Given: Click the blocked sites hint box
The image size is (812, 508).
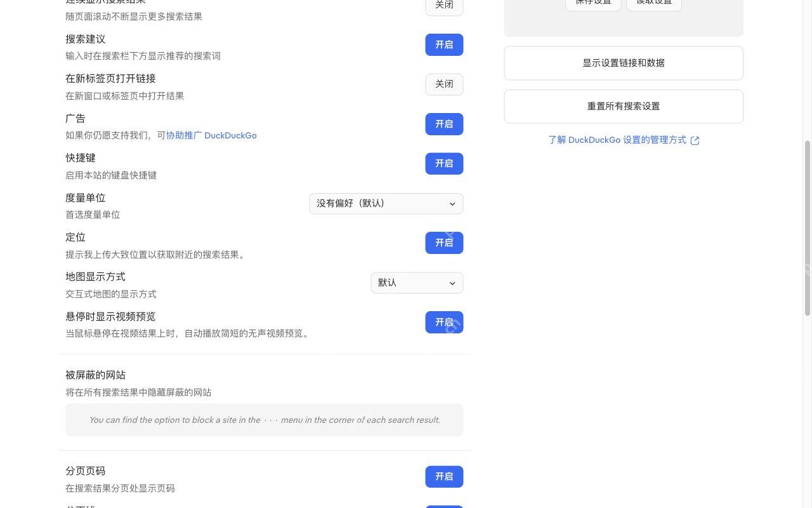Looking at the screenshot, I should coord(265,420).
